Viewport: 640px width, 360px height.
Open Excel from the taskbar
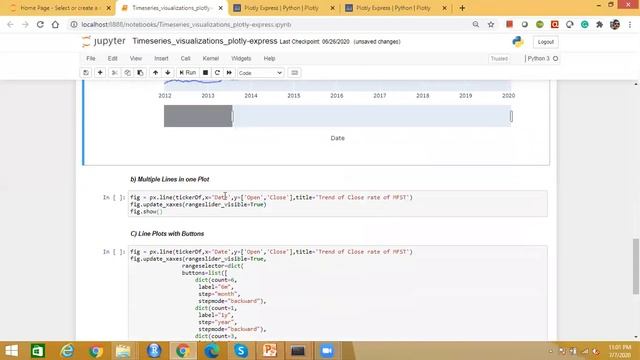[38, 351]
